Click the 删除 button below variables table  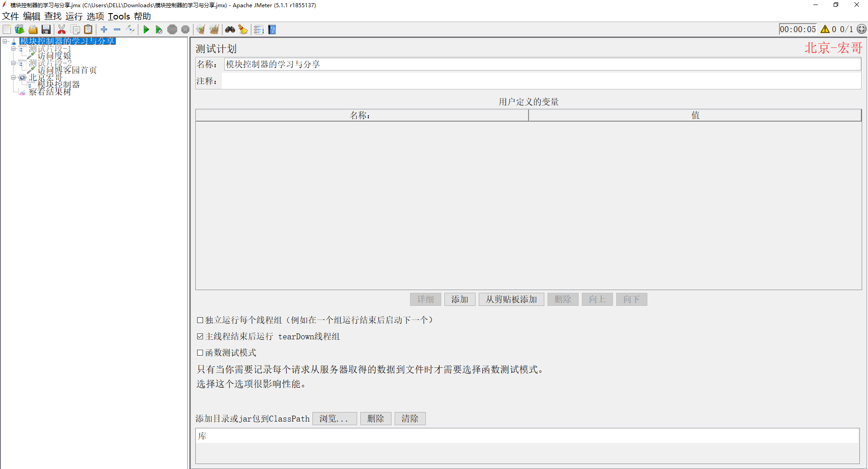coord(563,299)
